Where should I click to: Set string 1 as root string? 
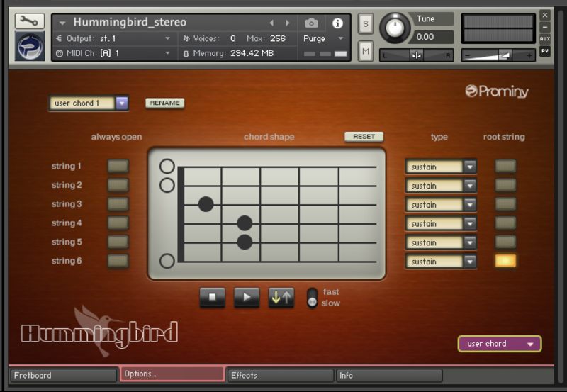(505, 166)
